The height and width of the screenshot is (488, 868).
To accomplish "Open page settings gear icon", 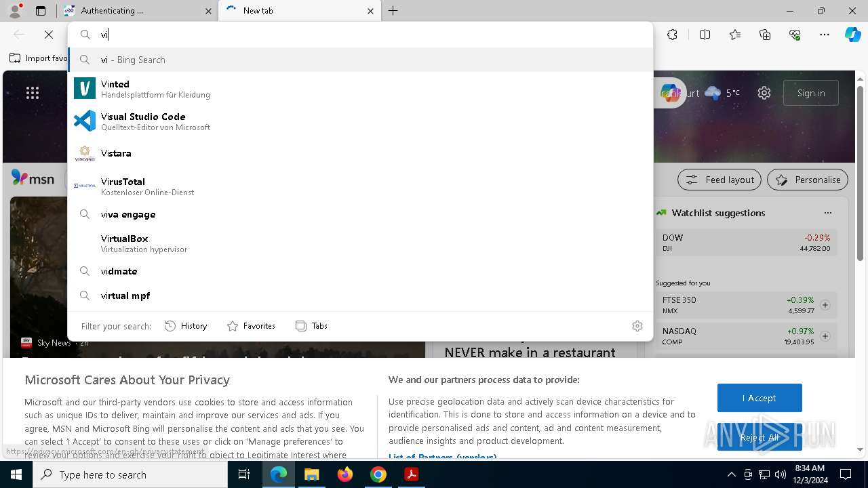I will click(x=764, y=93).
